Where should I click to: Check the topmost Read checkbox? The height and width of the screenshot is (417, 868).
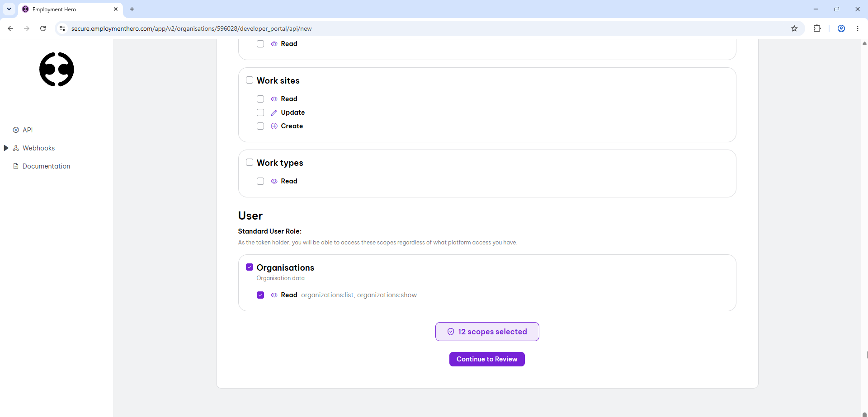click(x=260, y=44)
